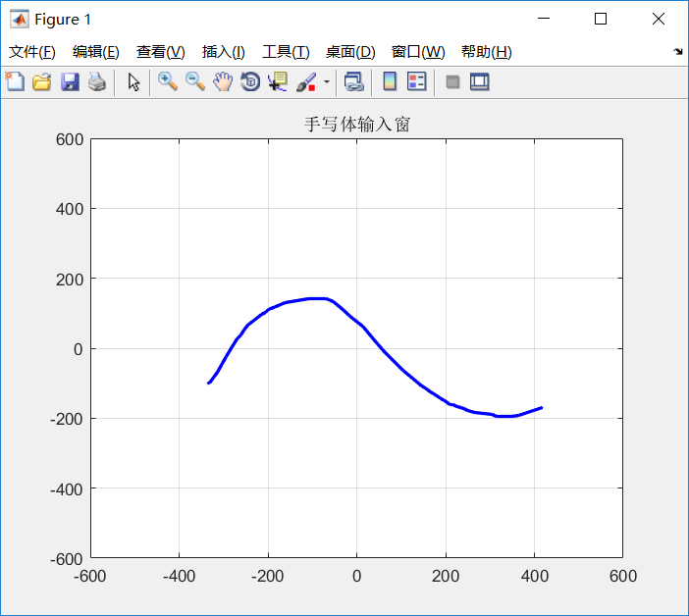The height and width of the screenshot is (616, 689).
Task: Click the New Figure icon
Action: pos(15,81)
